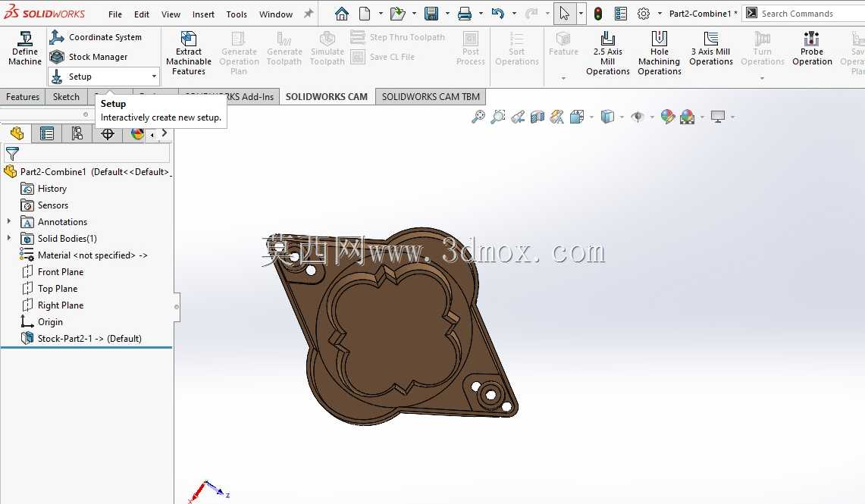This screenshot has width=865, height=504.
Task: Select Stock-Part2-1 feature in tree
Action: (89, 338)
